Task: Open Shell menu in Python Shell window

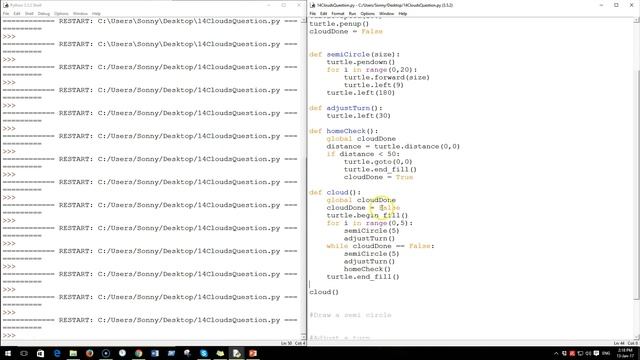Action: point(29,13)
